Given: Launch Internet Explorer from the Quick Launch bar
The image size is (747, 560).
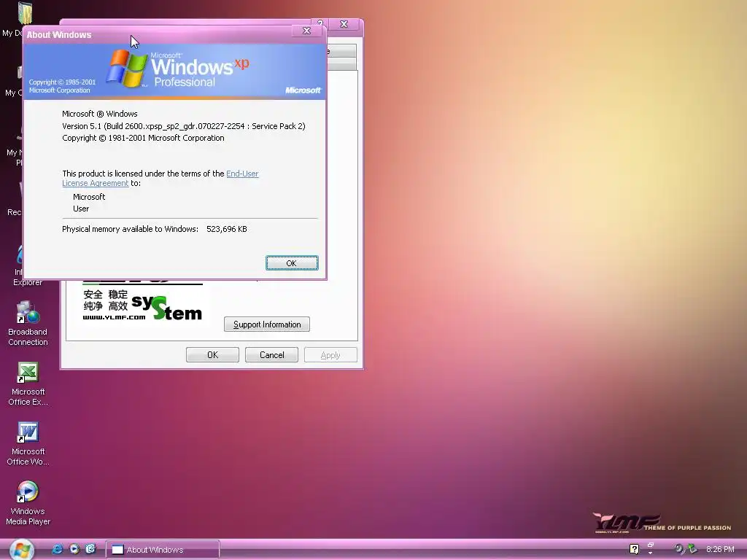Looking at the screenshot, I should [x=58, y=549].
